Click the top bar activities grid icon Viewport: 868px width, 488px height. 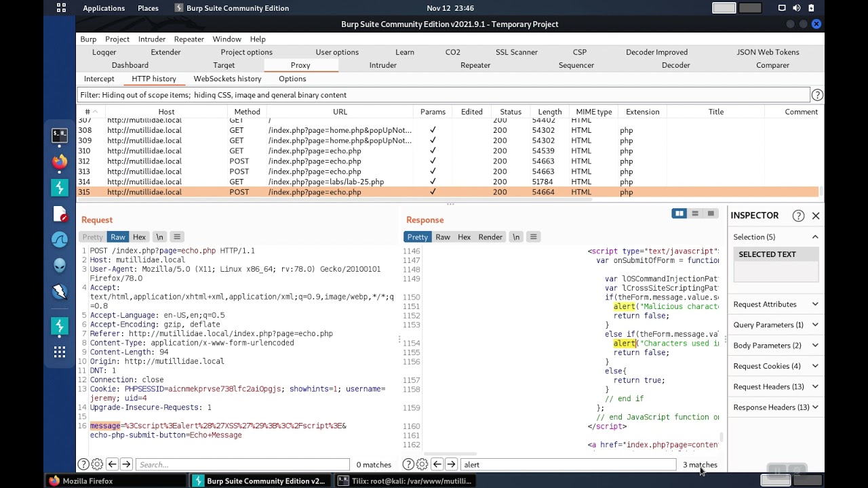coord(61,8)
